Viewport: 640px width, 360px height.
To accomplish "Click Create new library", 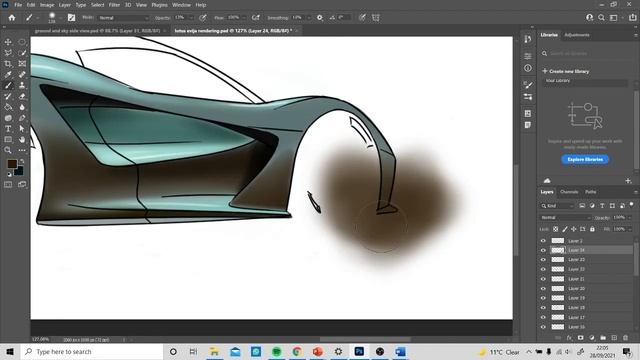I will (566, 71).
